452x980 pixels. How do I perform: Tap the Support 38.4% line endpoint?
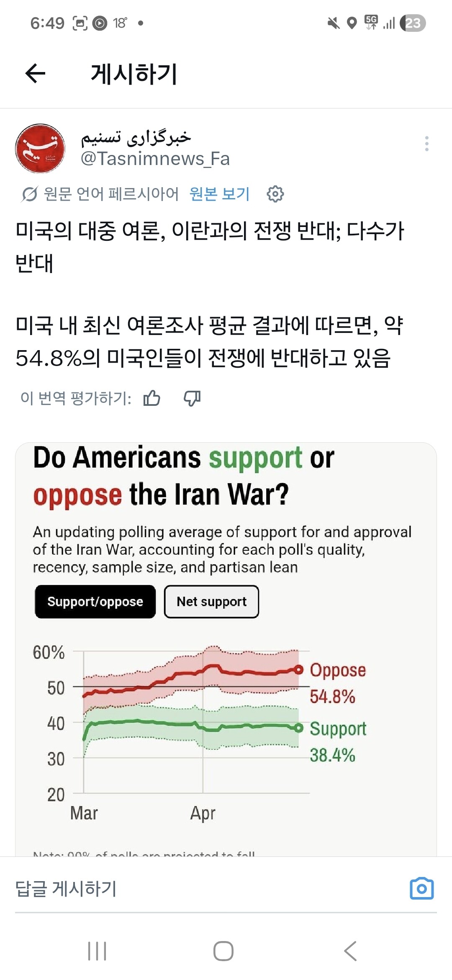pos(298,728)
